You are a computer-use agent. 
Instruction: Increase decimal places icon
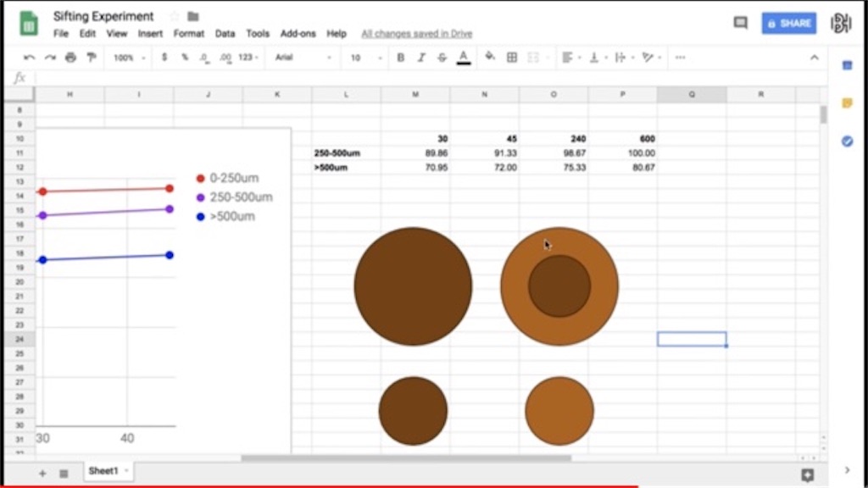point(225,58)
